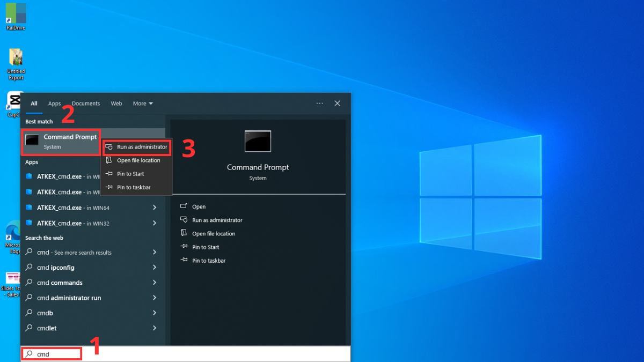The width and height of the screenshot is (644, 362).
Task: Open the Slides desktop file icon
Action: tap(12, 285)
